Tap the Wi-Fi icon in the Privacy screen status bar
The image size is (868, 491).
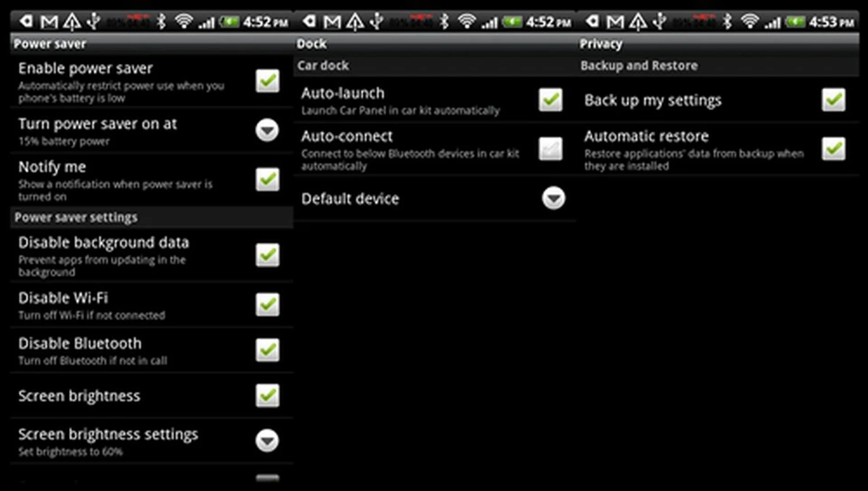coord(750,21)
